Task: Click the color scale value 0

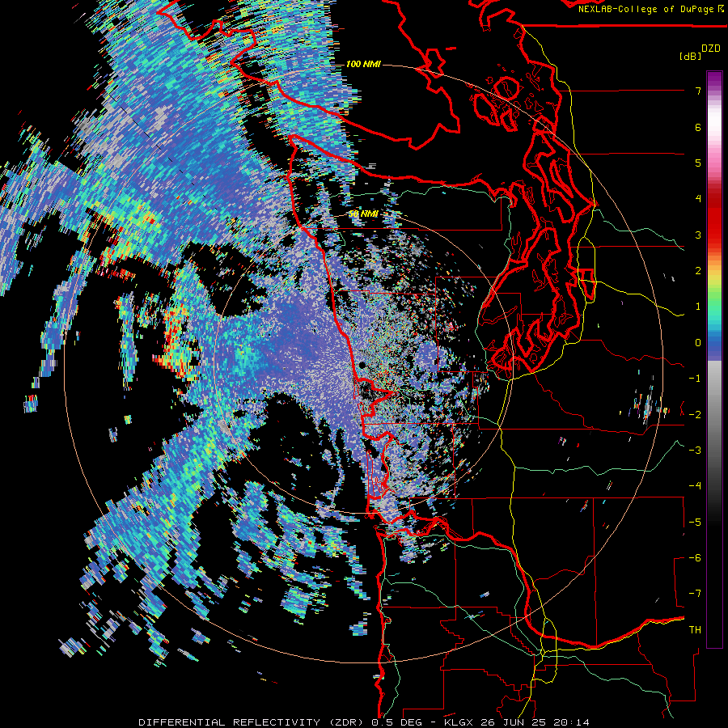Action: (x=698, y=343)
